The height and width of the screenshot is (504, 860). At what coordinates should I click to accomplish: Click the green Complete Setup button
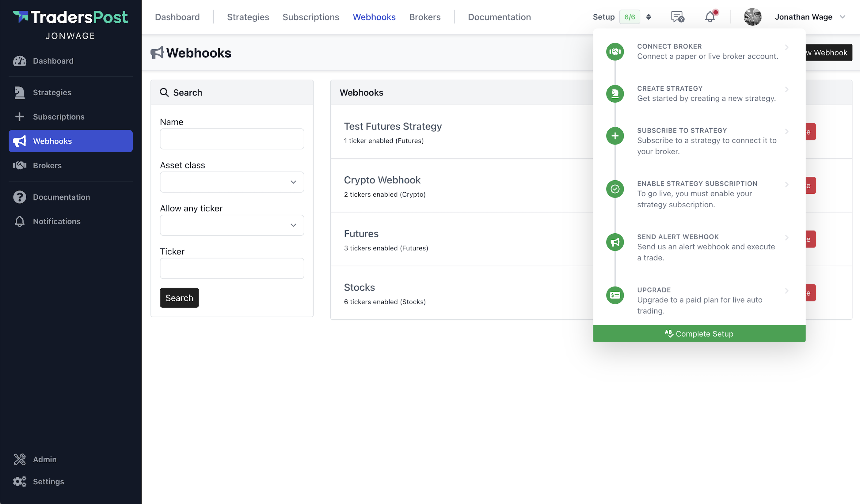[698, 334]
